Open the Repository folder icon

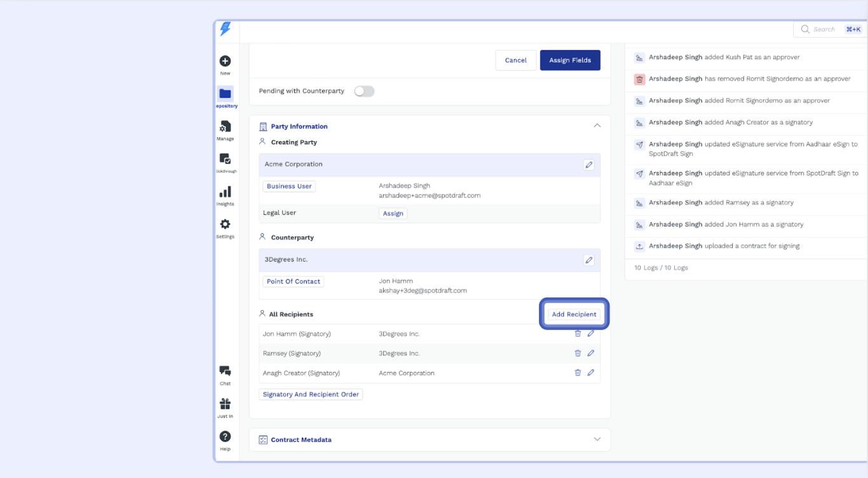225,93
